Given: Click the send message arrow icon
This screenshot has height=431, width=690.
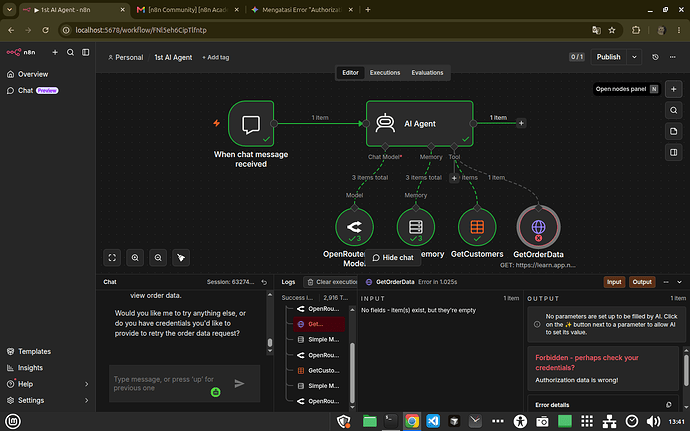Looking at the screenshot, I should click(239, 383).
